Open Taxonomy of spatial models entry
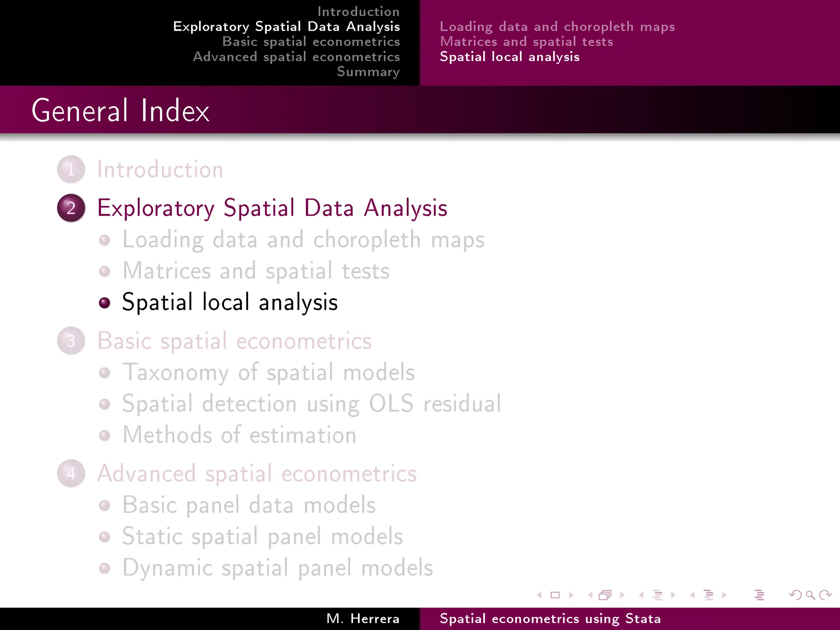 (269, 372)
